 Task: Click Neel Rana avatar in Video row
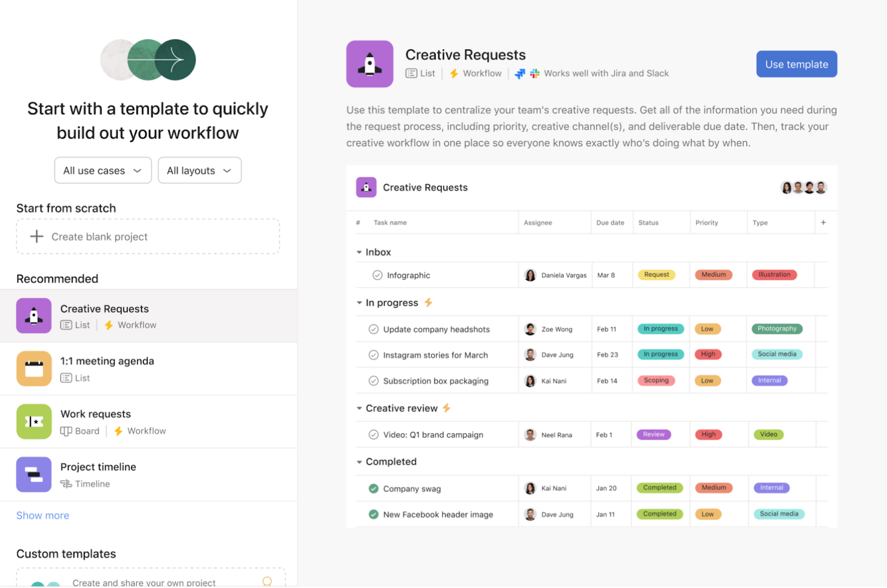coord(530,435)
